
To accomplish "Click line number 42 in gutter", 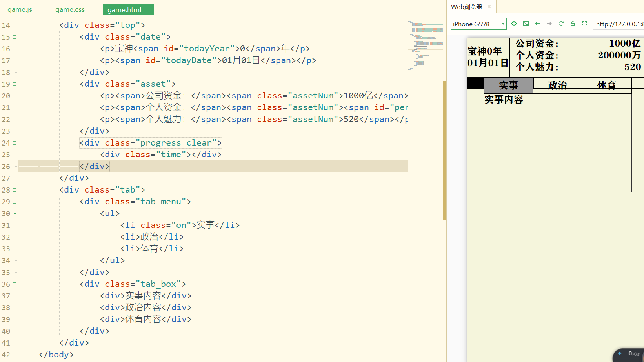I will point(6,355).
